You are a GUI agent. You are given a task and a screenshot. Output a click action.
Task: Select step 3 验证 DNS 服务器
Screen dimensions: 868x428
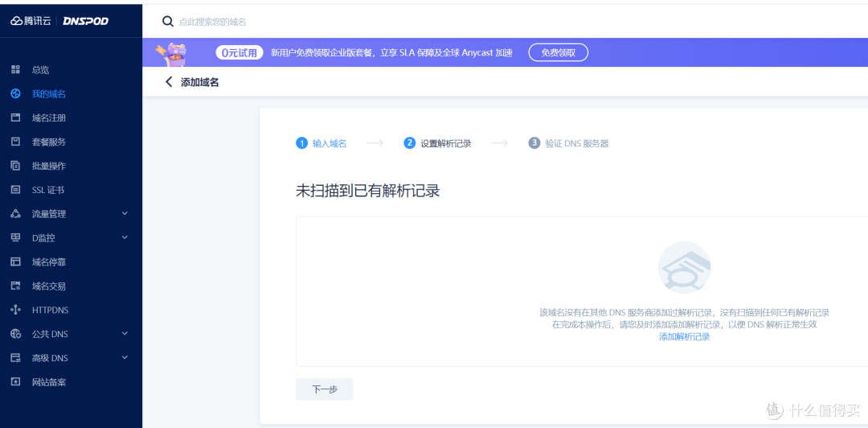568,143
